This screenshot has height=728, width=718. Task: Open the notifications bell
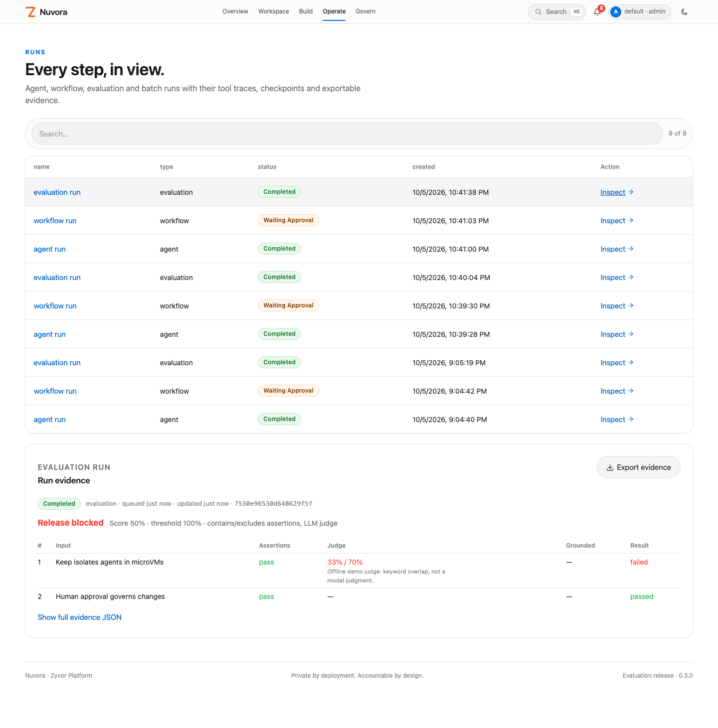(x=597, y=12)
